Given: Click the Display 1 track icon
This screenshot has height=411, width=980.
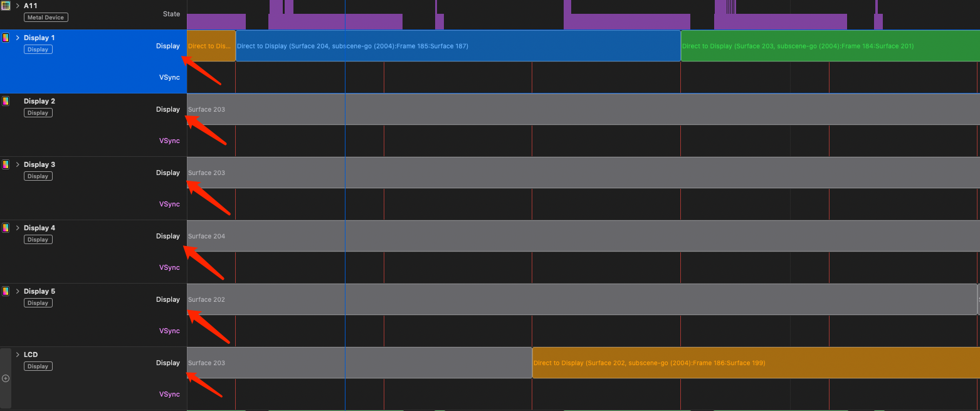Looking at the screenshot, I should coord(6,38).
